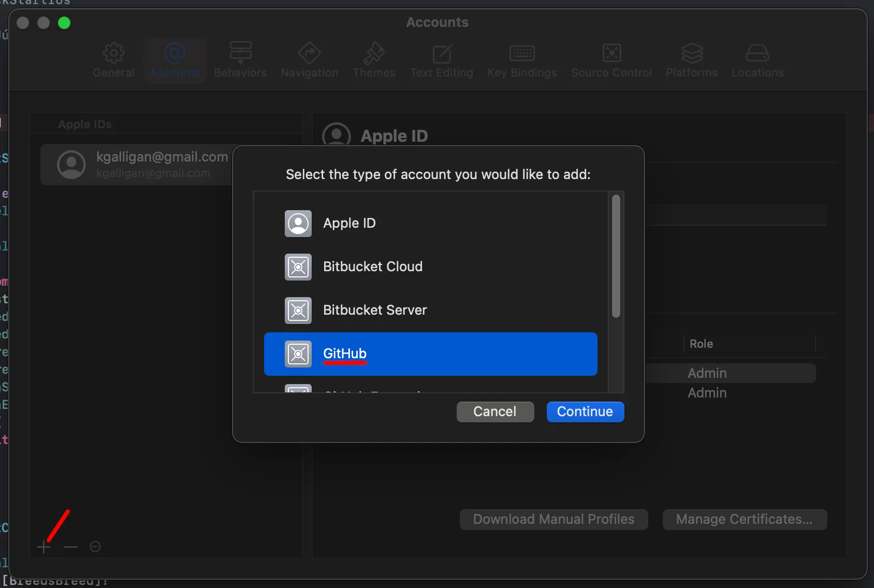Screen dimensions: 874x588
Task: Select the first Admin role row
Action: [731, 373]
